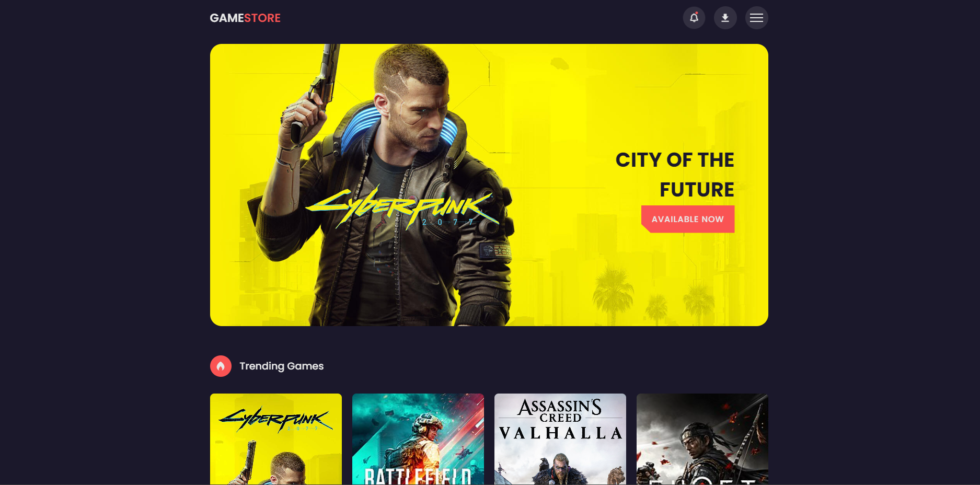
Task: Open the notifications bell
Action: [x=694, y=18]
